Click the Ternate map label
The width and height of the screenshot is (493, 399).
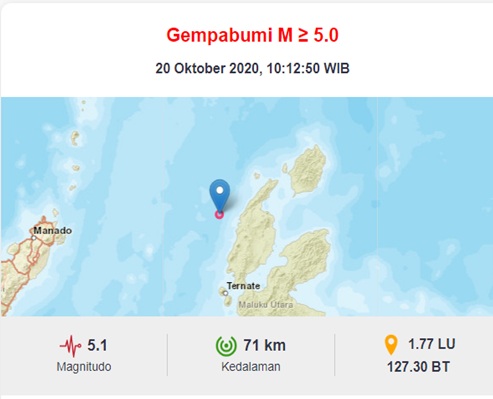pyautogui.click(x=243, y=286)
